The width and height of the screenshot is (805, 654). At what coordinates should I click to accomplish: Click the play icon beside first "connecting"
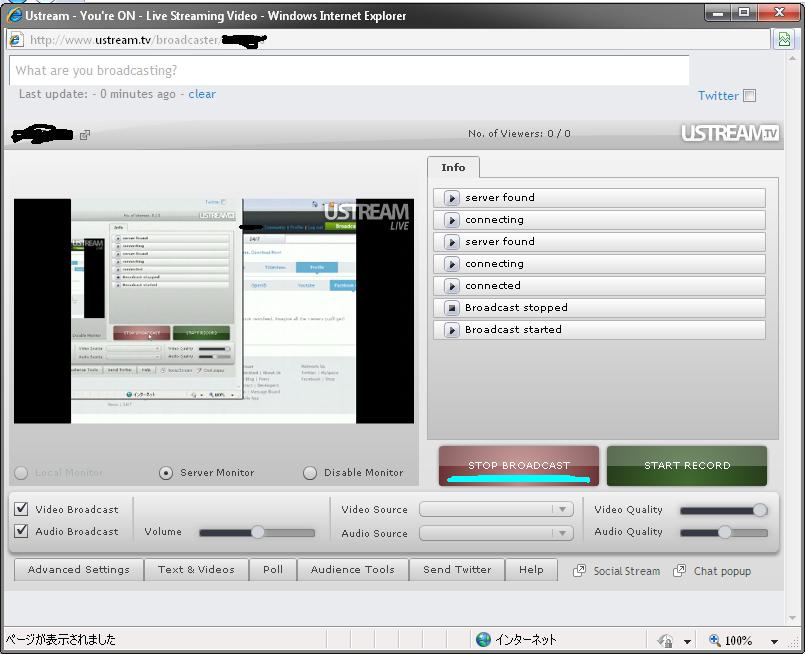click(x=451, y=220)
